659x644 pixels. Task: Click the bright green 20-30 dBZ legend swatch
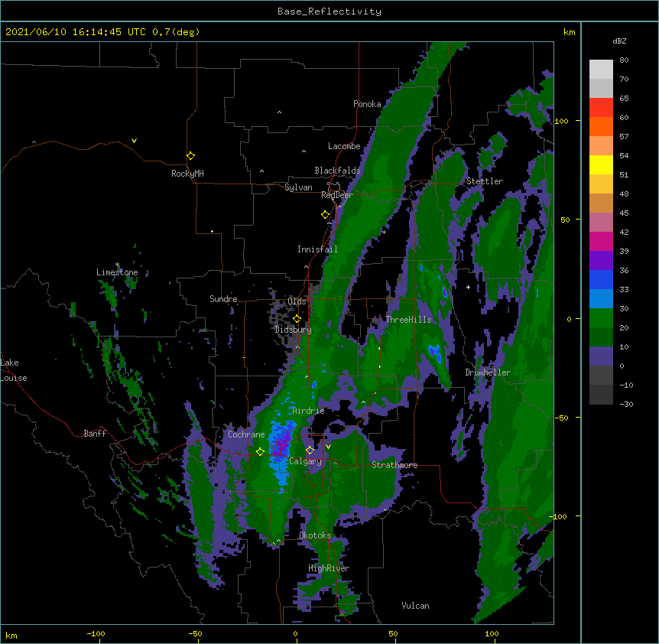click(x=601, y=318)
